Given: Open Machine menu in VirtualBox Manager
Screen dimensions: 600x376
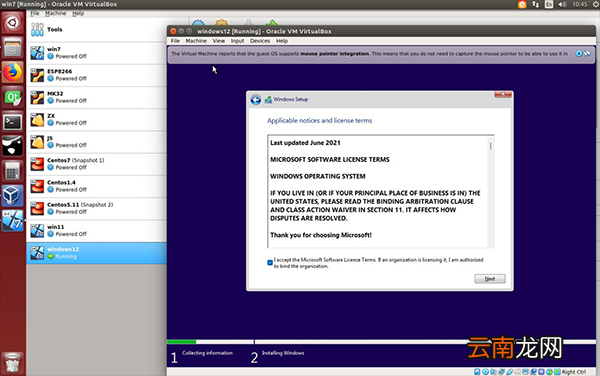Looking at the screenshot, I should 55,13.
